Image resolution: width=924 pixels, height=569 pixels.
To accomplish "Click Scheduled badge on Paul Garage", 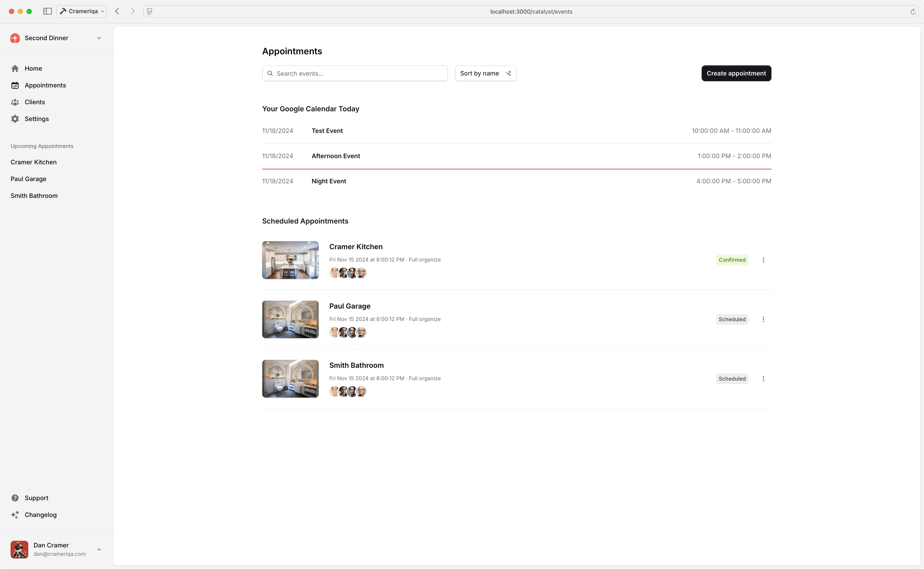I will click(x=732, y=320).
